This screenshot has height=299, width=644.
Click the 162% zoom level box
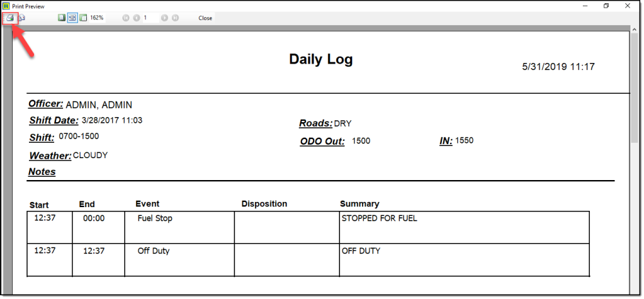[97, 18]
